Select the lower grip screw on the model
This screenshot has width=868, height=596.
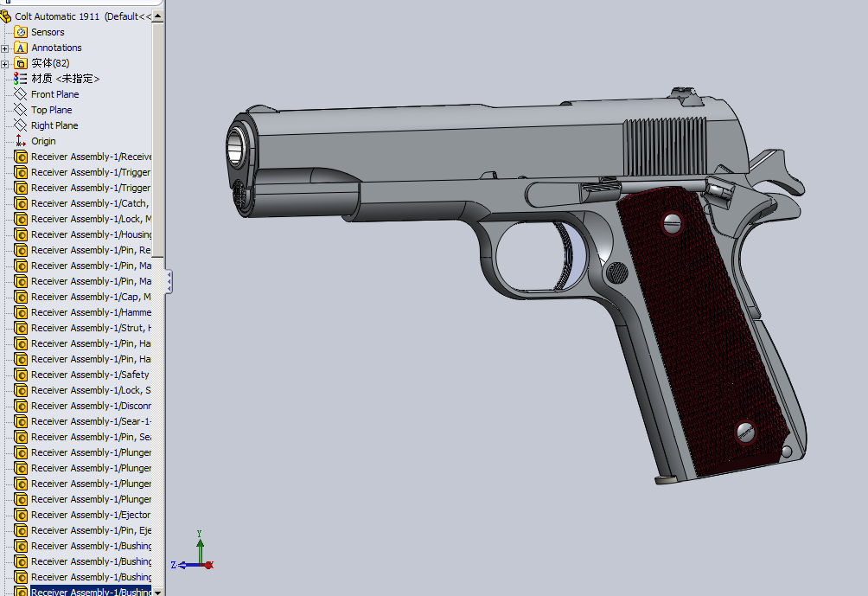pyautogui.click(x=745, y=432)
